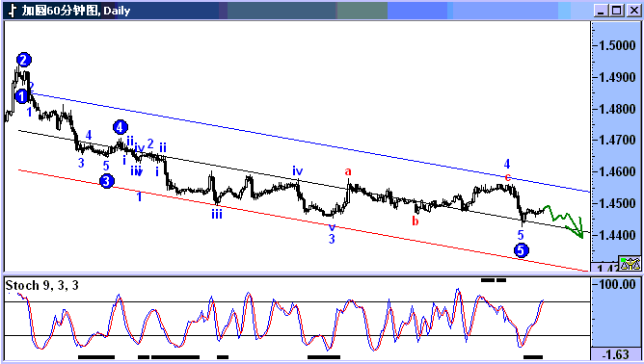
Task: Click the 1.4800 price axis label
Action: coord(617,109)
